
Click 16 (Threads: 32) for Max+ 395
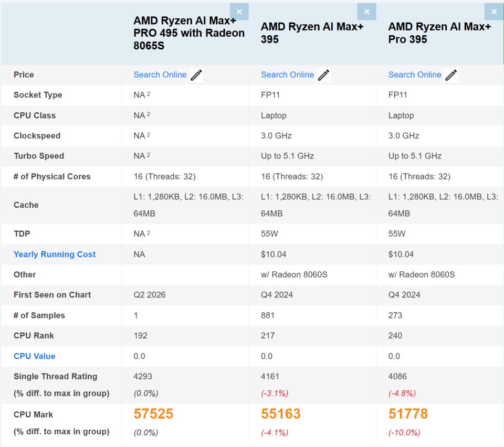[x=292, y=177]
